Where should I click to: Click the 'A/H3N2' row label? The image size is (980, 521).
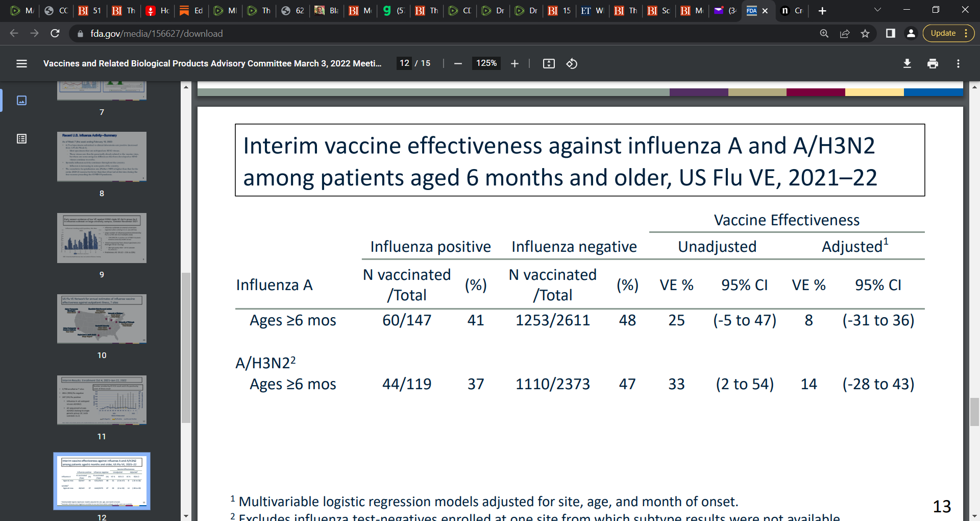click(x=265, y=363)
